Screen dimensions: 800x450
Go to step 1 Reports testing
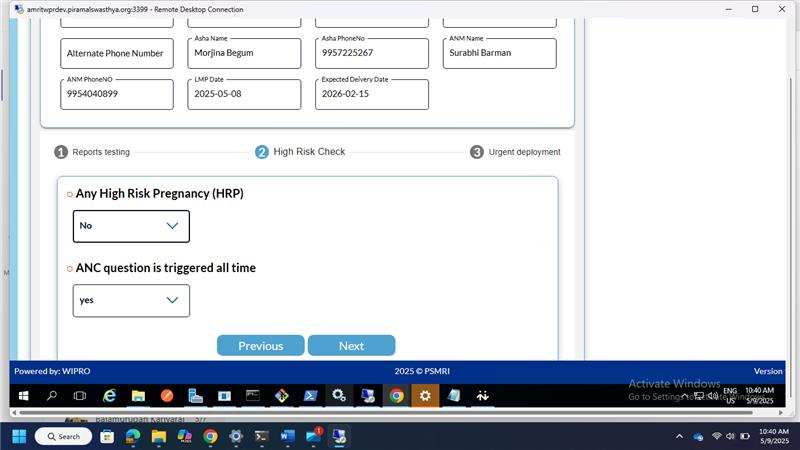click(x=92, y=152)
